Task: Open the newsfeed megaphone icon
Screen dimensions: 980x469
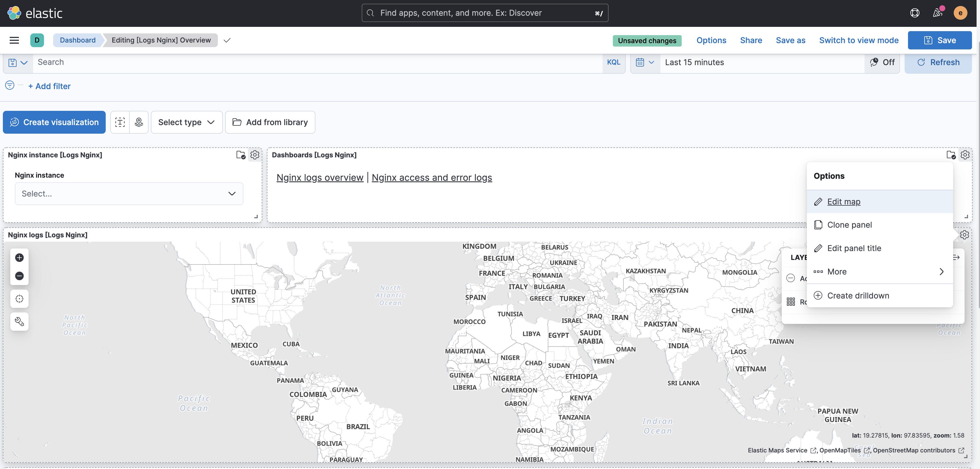Action: pyautogui.click(x=937, y=13)
